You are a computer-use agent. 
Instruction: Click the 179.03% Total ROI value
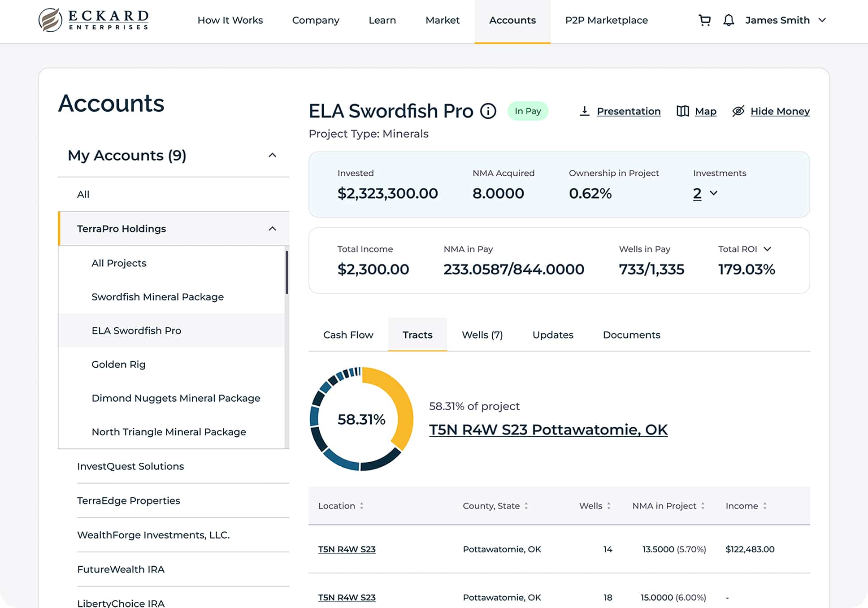click(746, 269)
